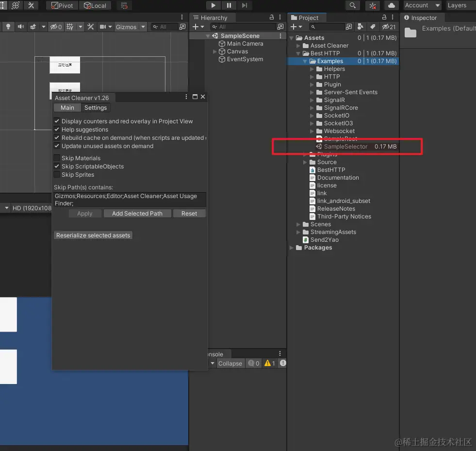
Task: Collapse the Examples folder
Action: tap(305, 61)
